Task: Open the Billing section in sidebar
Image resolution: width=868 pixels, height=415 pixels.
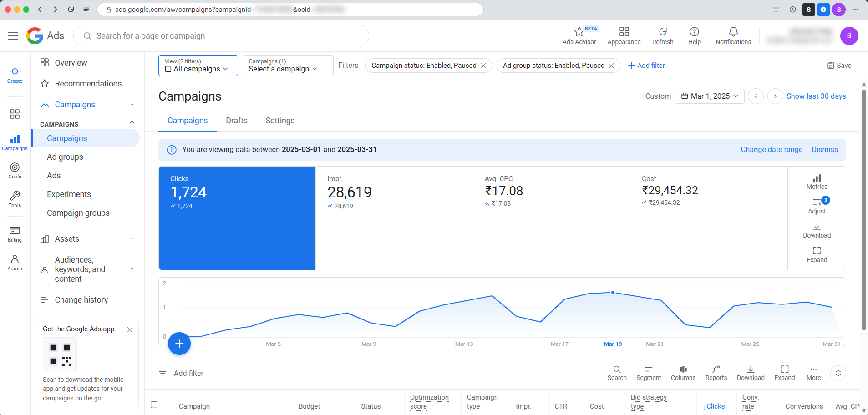Action: (x=15, y=234)
